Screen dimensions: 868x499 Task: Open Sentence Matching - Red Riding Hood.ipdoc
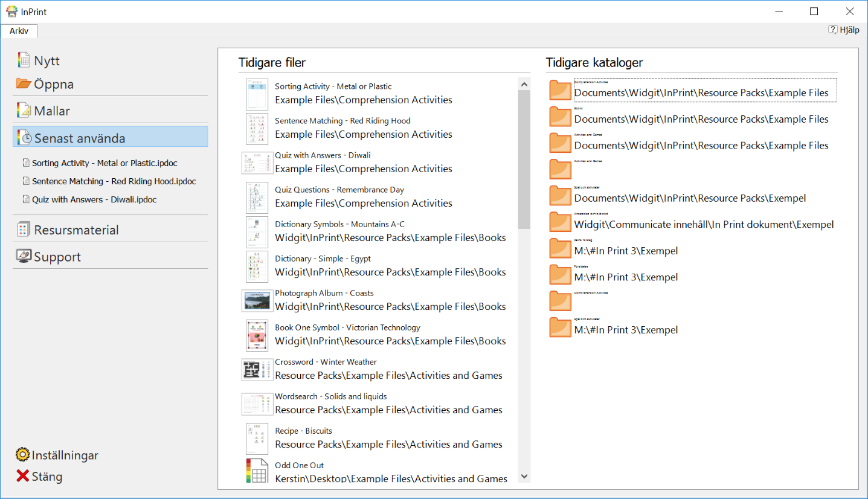(x=114, y=181)
